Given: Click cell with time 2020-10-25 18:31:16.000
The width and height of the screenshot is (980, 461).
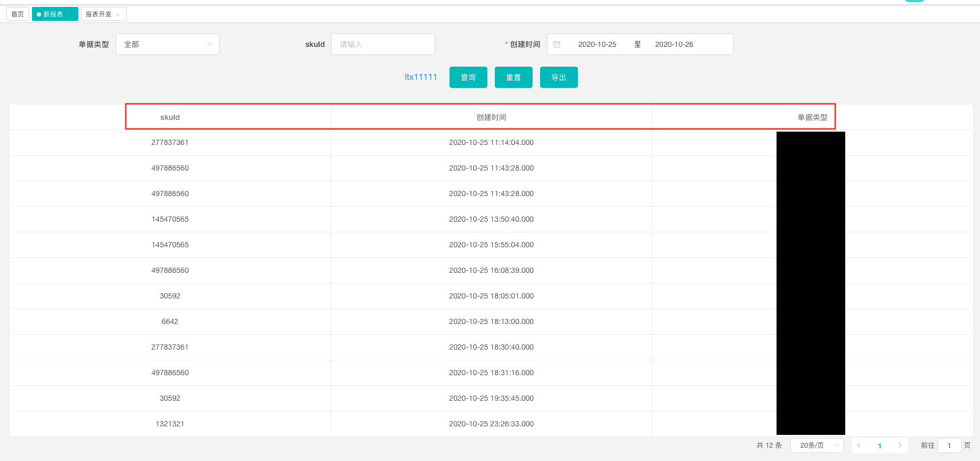Looking at the screenshot, I should (491, 373).
